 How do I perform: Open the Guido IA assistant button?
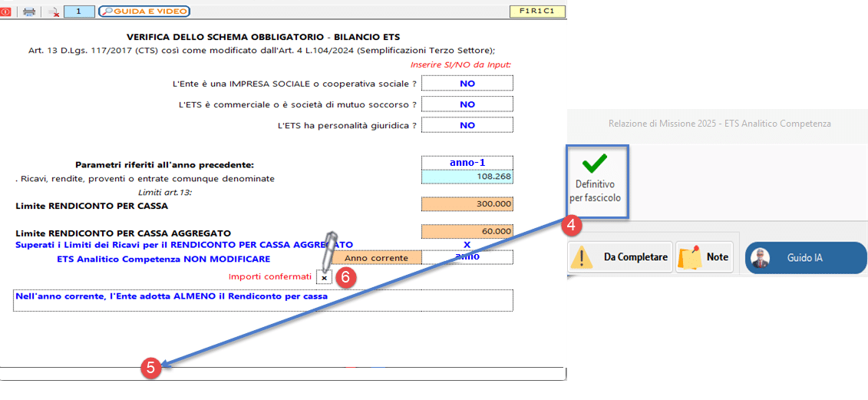coord(806,258)
